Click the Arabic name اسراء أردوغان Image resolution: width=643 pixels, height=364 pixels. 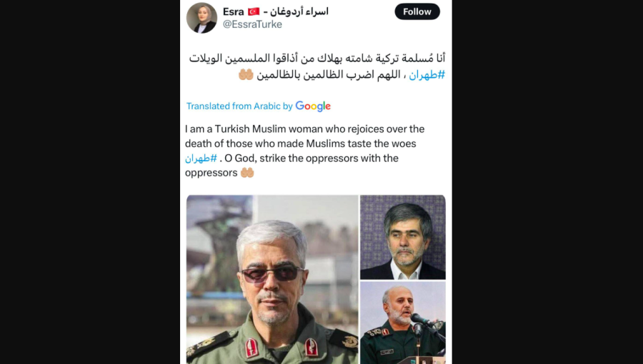(x=299, y=11)
